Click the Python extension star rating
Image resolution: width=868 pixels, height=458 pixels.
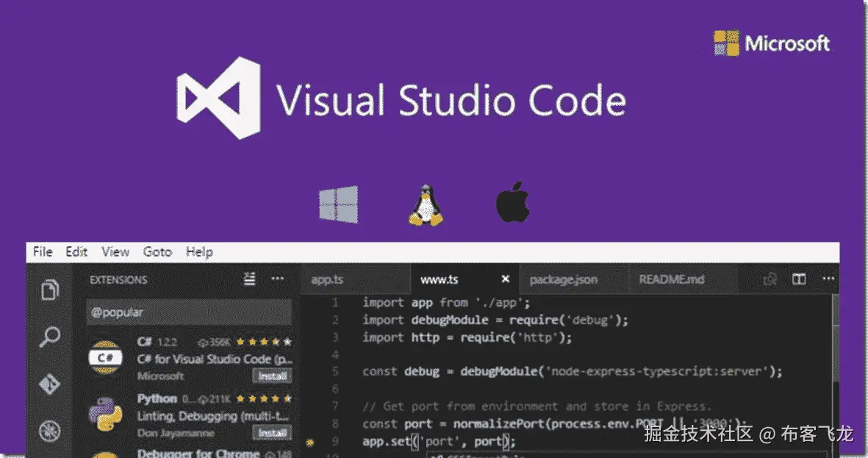coord(264,398)
